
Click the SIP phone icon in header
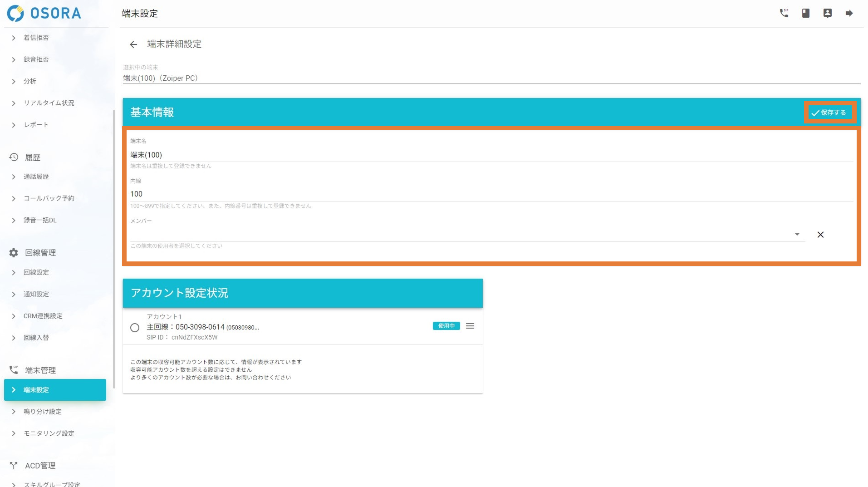(x=784, y=13)
